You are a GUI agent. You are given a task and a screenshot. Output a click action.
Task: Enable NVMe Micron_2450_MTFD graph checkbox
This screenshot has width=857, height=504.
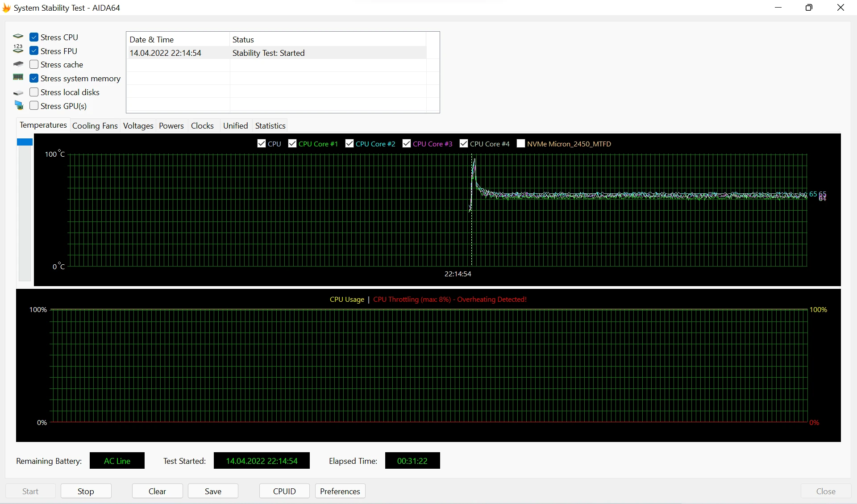point(521,143)
